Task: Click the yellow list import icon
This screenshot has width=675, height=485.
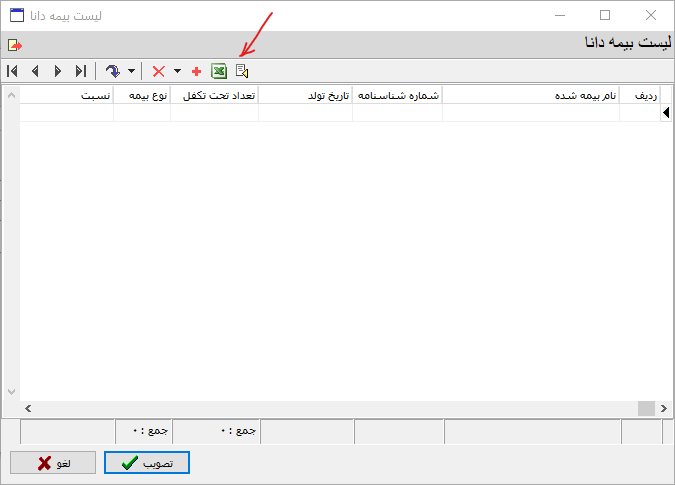Action: (241, 71)
